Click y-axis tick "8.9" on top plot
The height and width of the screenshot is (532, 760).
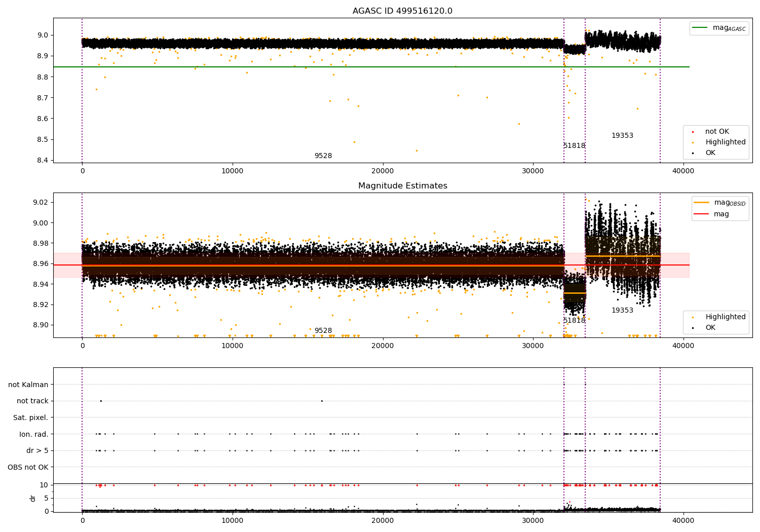click(x=44, y=56)
